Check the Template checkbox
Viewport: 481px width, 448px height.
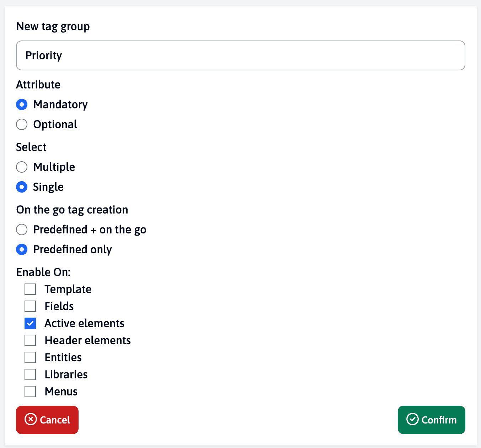pos(30,289)
